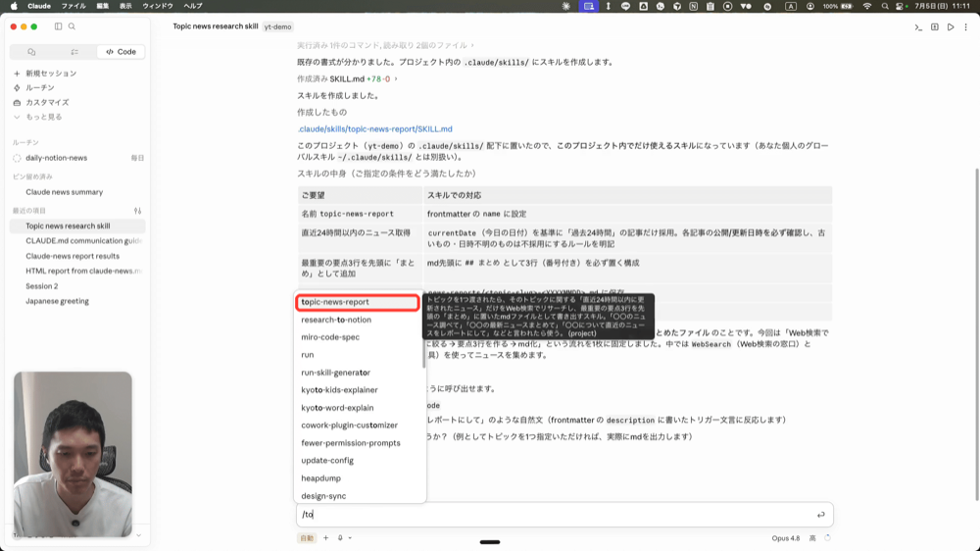This screenshot has width=980, height=551.
Task: Click the main conversation scrollbar
Action: tap(977, 334)
